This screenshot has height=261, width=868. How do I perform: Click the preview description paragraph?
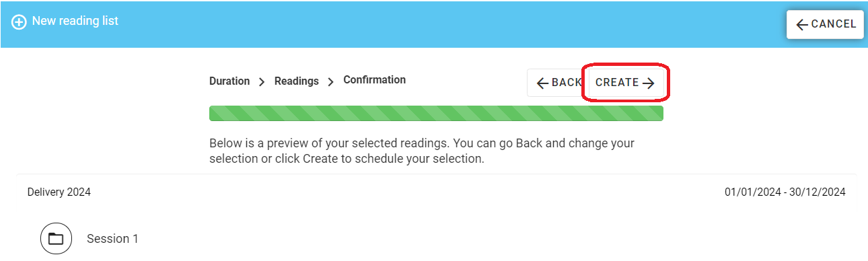[x=422, y=151]
